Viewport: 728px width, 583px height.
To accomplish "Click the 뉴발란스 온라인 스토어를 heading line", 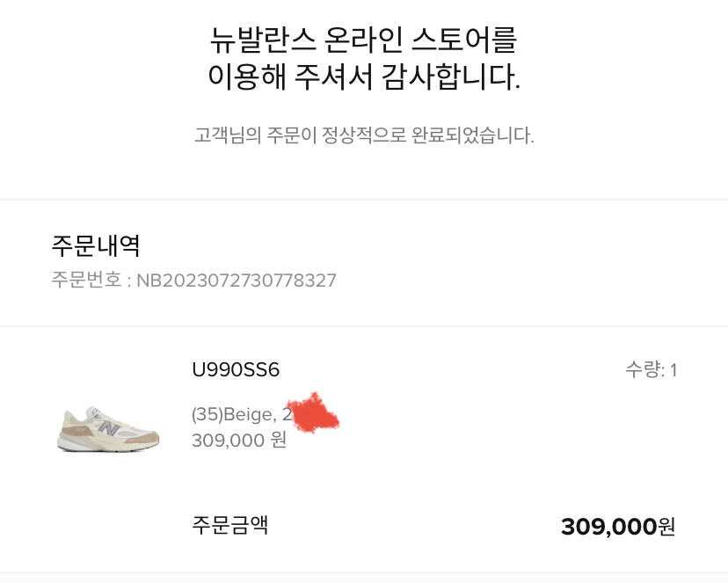I will pyautogui.click(x=363, y=40).
